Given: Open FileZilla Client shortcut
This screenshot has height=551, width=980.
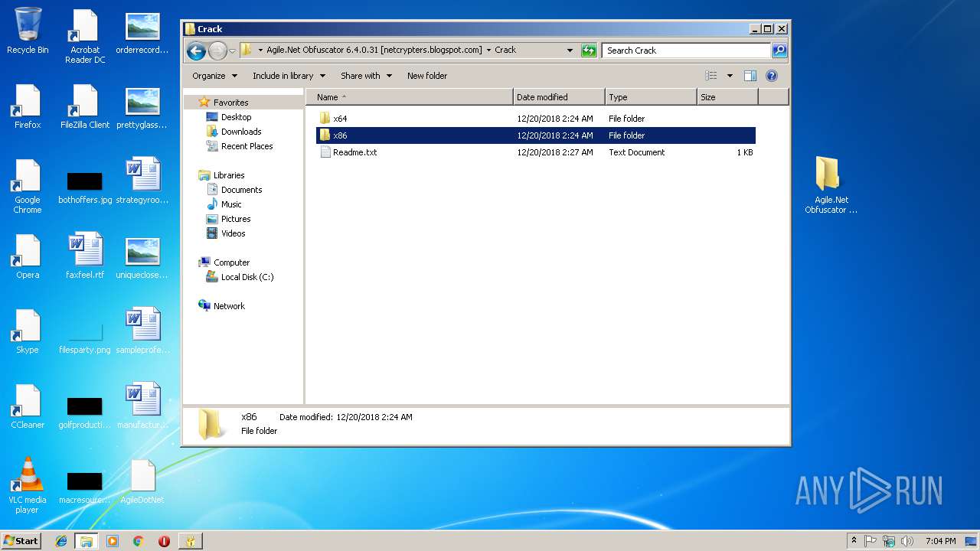Looking at the screenshot, I should point(85,106).
